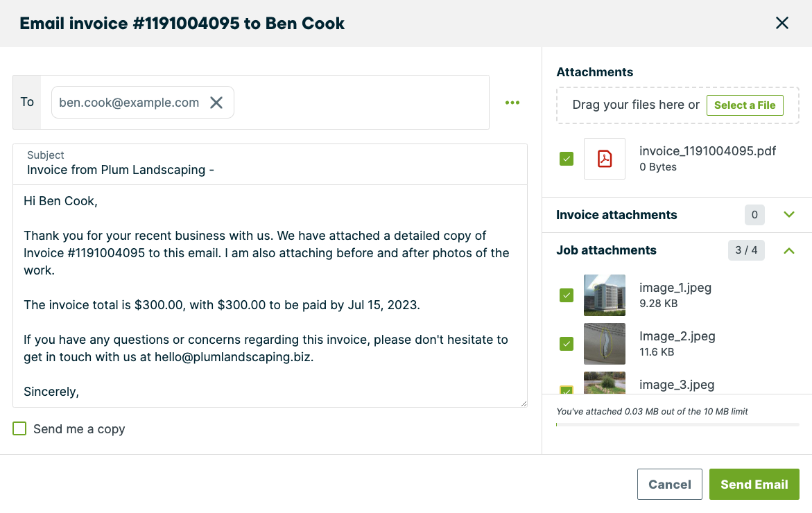
Task: Click the 0 Bytes file size text
Action: [x=657, y=166]
